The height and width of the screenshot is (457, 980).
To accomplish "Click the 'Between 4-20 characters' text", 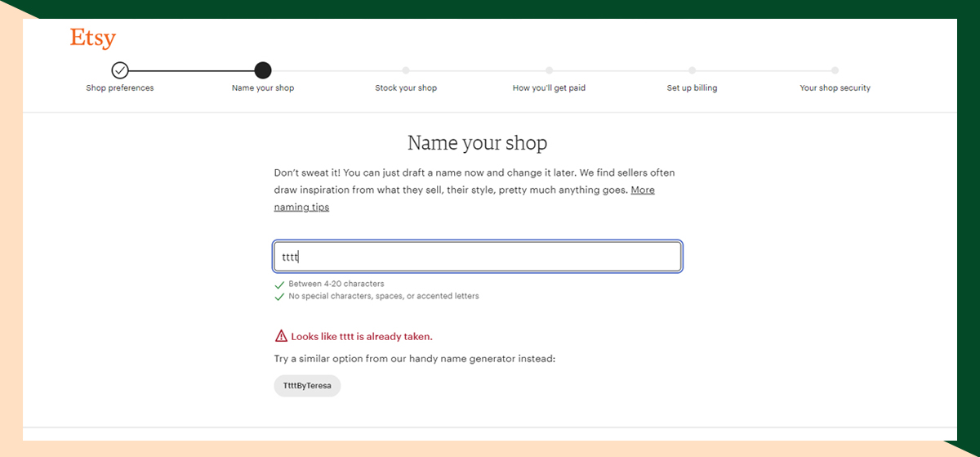I will click(x=336, y=285).
